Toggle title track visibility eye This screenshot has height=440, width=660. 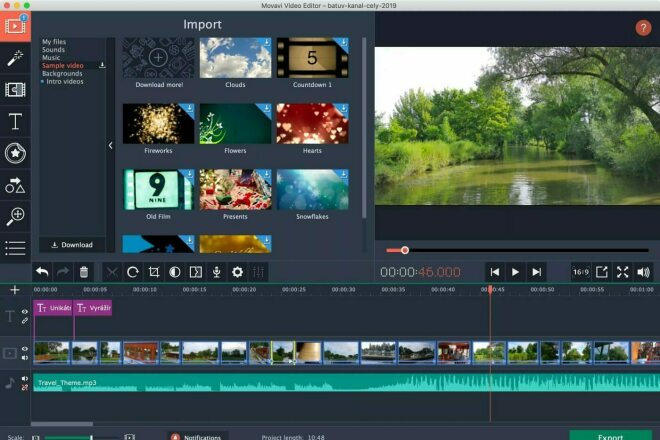25,312
